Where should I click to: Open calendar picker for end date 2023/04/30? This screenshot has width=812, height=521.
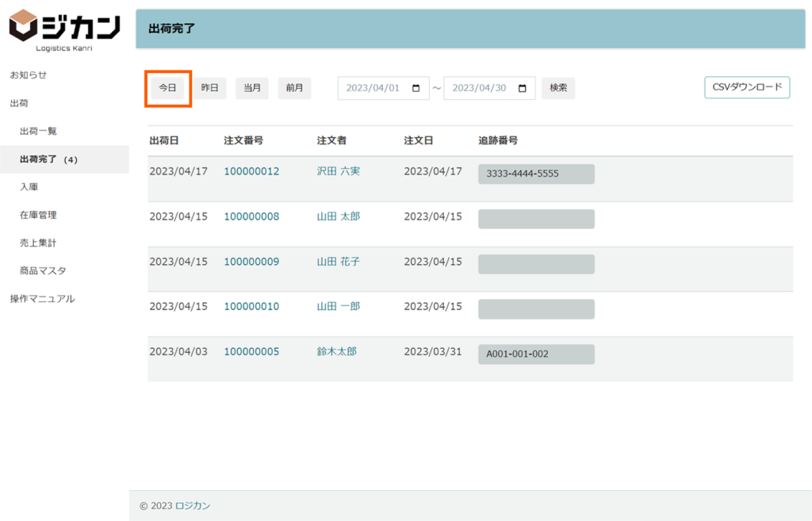(x=522, y=88)
